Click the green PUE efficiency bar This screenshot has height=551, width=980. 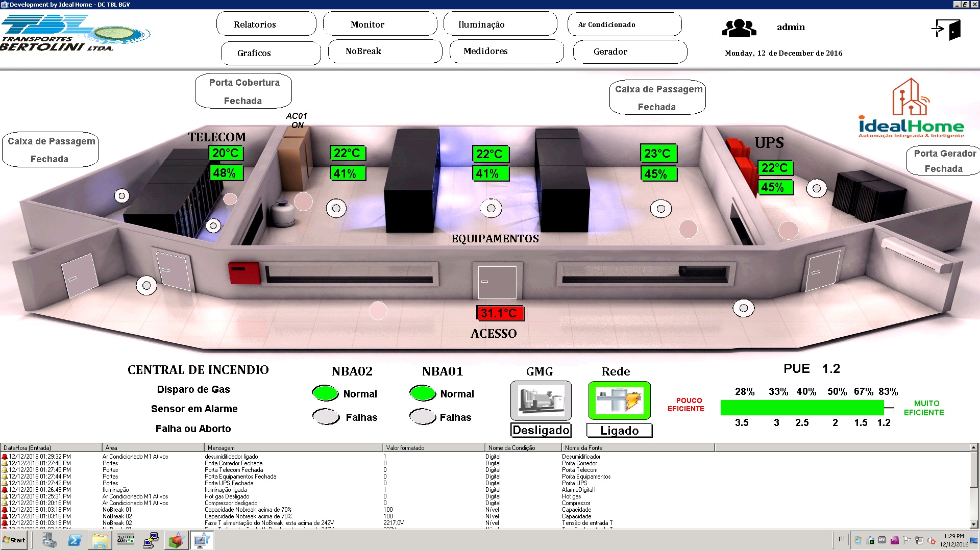point(802,408)
